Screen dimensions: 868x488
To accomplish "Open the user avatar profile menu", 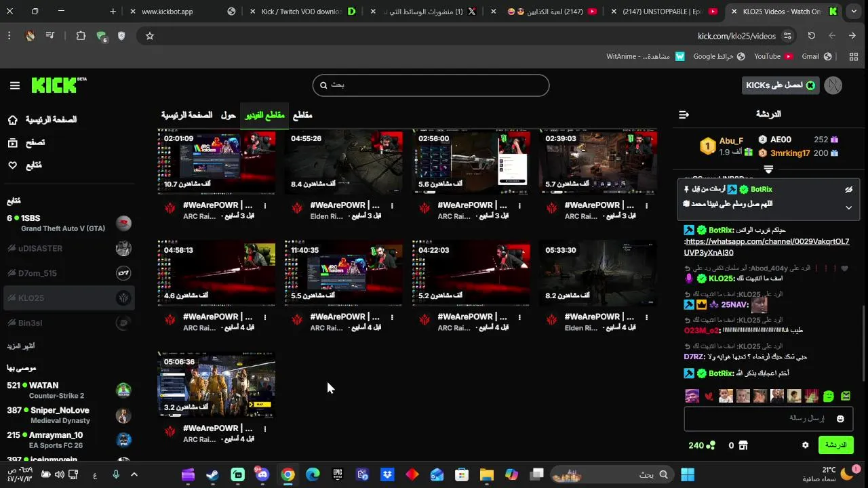I will click(833, 85).
